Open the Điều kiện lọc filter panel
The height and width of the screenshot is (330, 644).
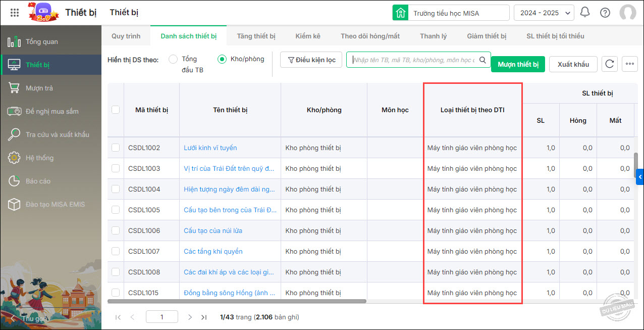(x=311, y=60)
